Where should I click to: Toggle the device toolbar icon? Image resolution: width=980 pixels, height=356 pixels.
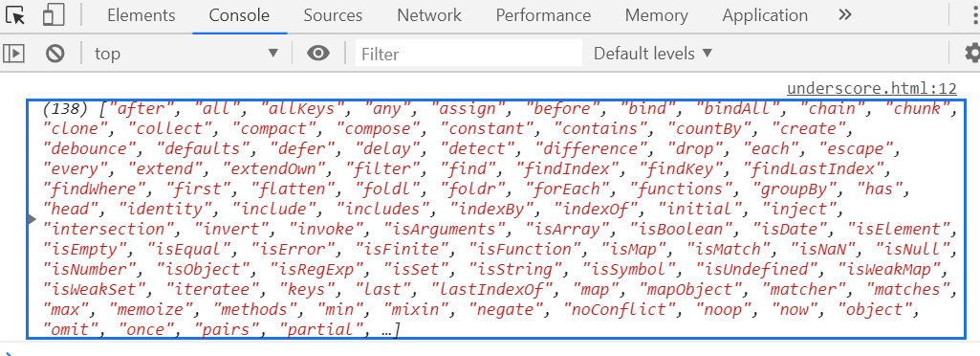click(x=54, y=15)
